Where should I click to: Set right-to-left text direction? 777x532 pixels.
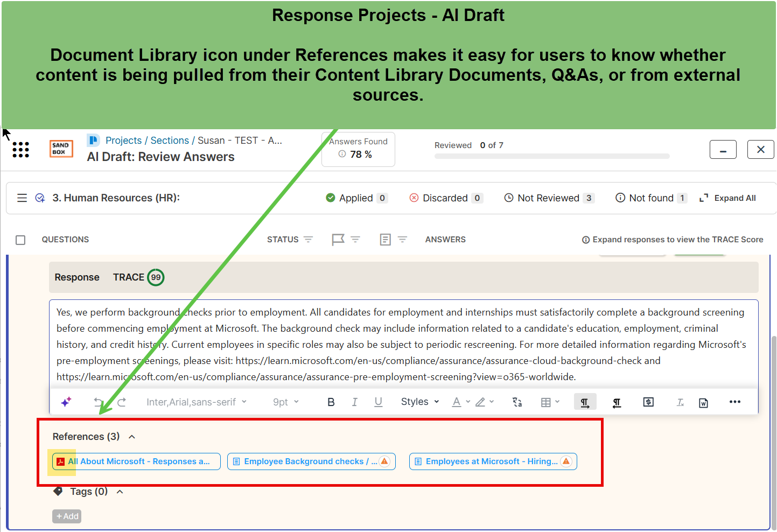click(x=617, y=402)
